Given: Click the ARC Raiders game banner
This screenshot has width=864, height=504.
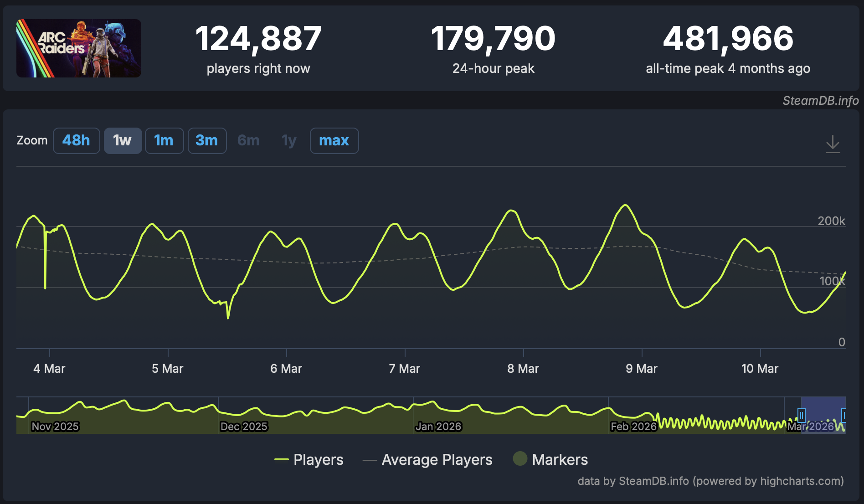Looking at the screenshot, I should [79, 48].
